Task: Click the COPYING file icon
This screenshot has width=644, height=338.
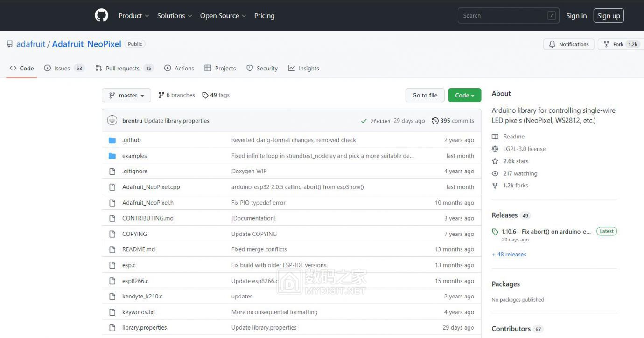Action: click(x=112, y=234)
